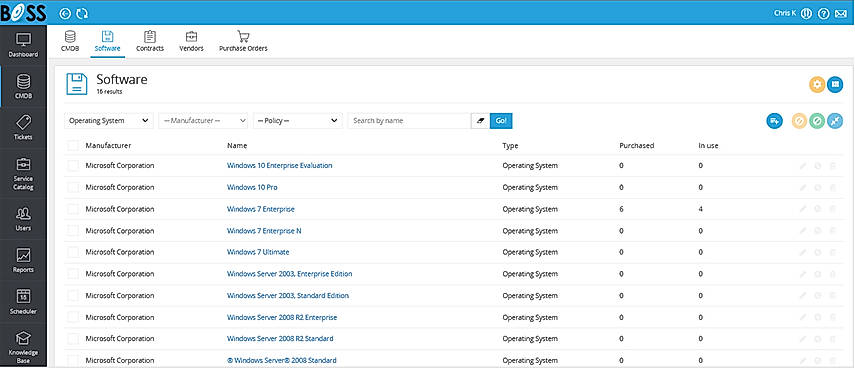
Task: Focus the Search by name field
Action: tap(410, 120)
